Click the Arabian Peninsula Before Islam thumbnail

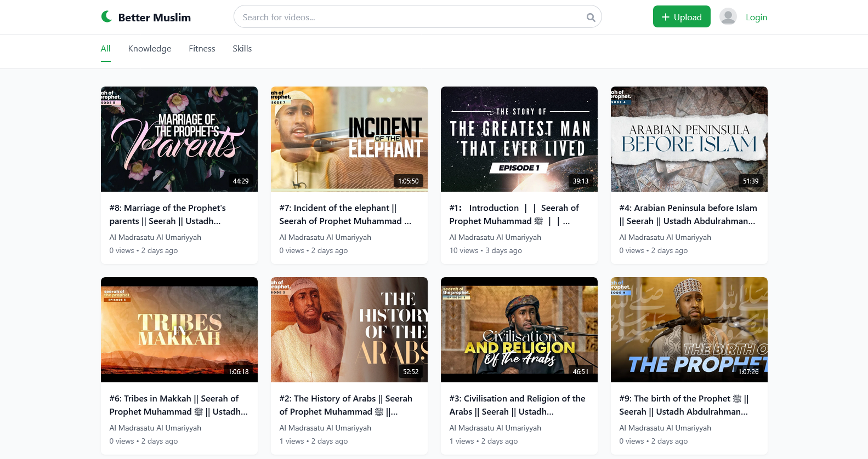pyautogui.click(x=689, y=139)
